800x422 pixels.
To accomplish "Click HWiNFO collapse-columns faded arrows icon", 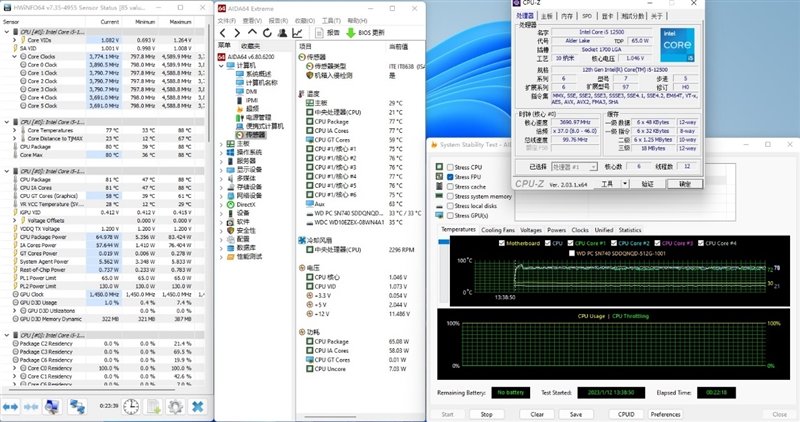I will coord(31,407).
